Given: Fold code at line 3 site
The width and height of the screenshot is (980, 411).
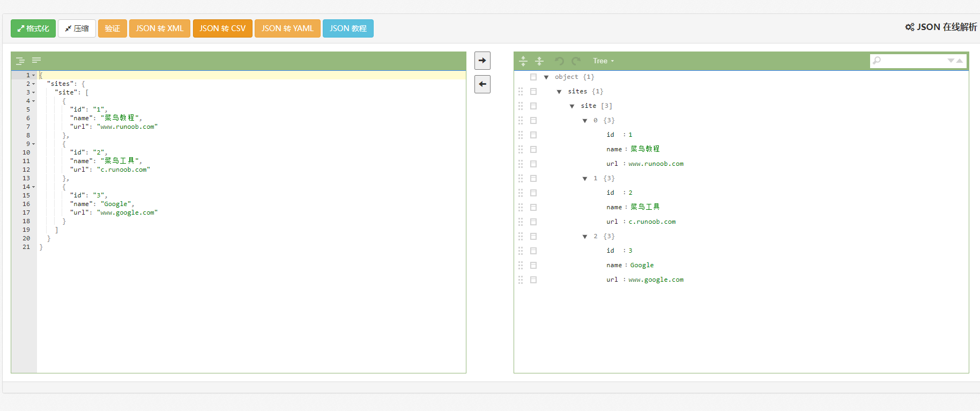Looking at the screenshot, I should (34, 92).
